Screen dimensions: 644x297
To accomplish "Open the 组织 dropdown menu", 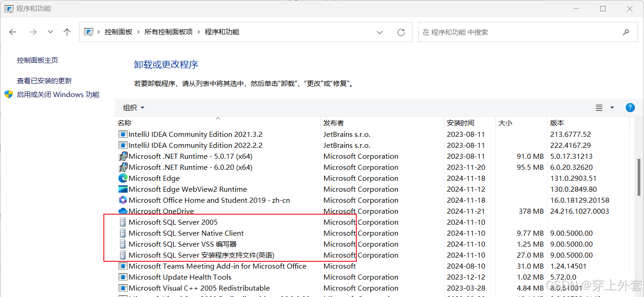I will pos(134,108).
